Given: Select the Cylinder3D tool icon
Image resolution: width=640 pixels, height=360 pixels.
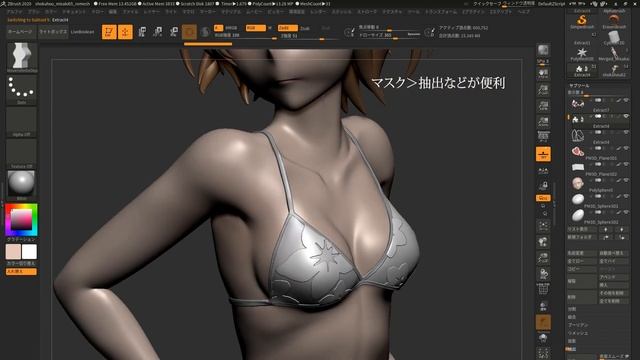Looking at the screenshot, I should pos(613,38).
